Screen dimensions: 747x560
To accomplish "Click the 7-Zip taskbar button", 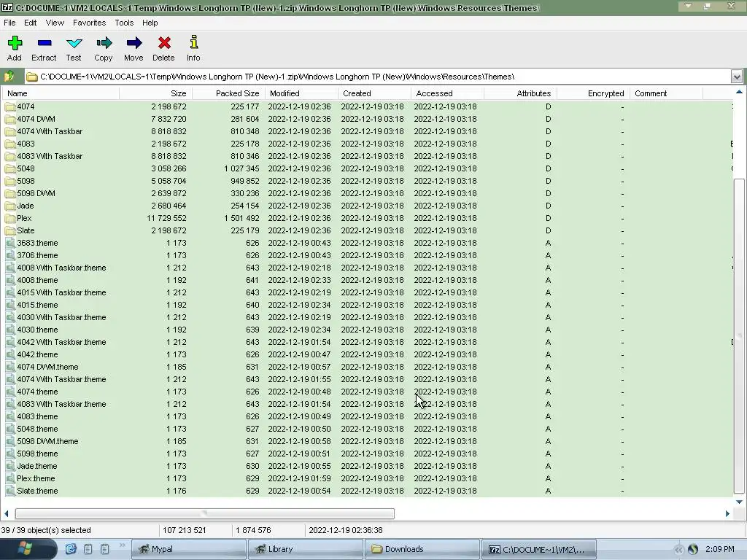I will click(539, 549).
